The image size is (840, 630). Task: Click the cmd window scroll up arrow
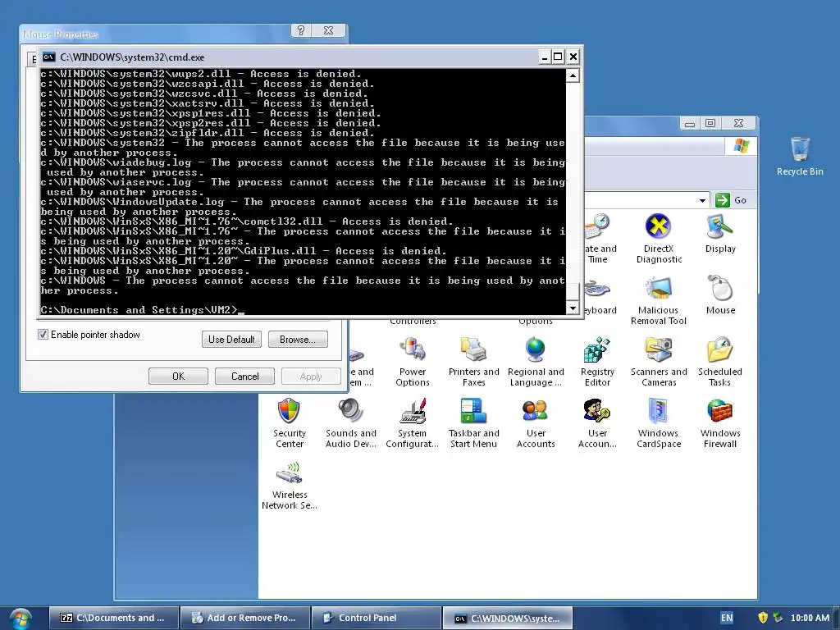coord(573,75)
